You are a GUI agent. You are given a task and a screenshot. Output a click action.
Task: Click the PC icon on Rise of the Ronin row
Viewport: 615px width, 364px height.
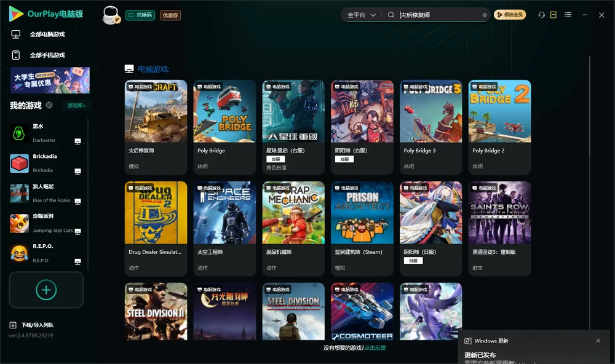(77, 201)
